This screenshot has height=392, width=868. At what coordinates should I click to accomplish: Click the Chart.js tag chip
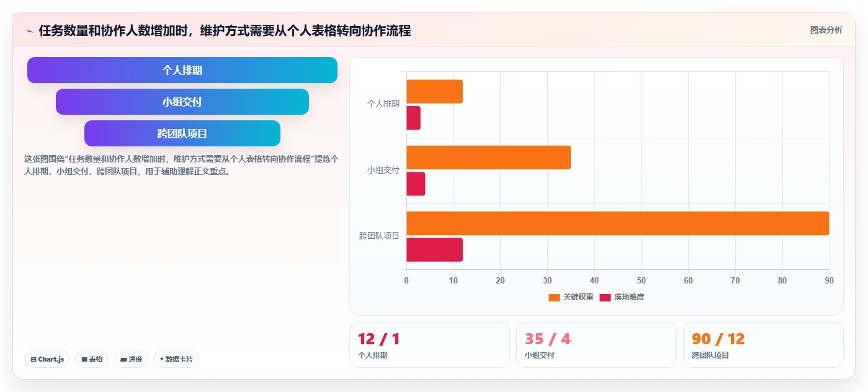click(x=48, y=359)
